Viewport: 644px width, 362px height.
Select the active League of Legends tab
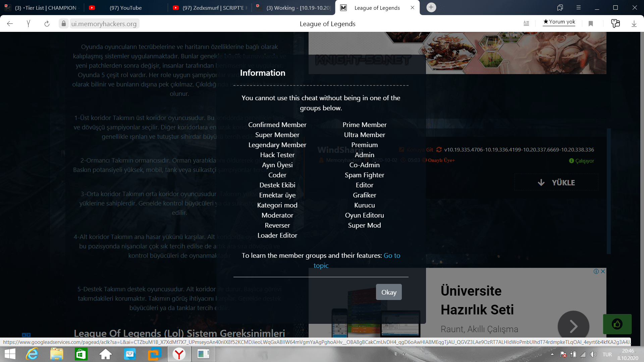point(377,8)
